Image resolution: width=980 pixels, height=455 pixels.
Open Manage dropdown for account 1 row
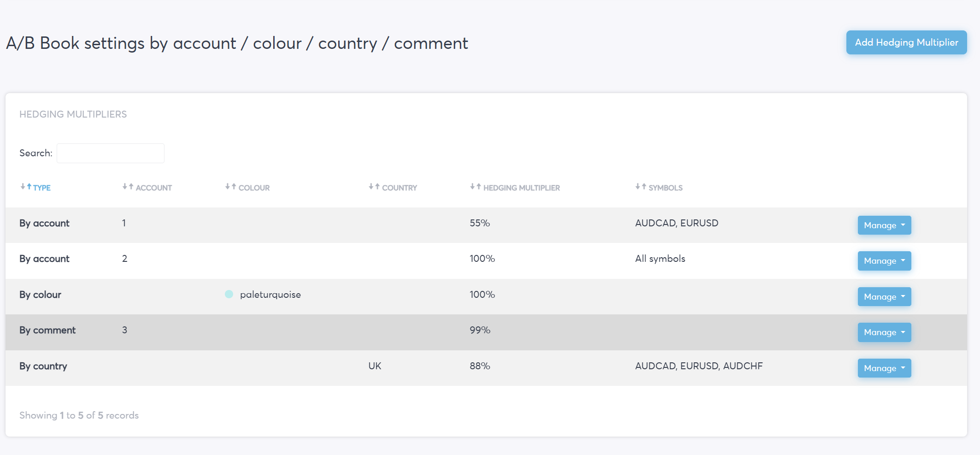[884, 225]
